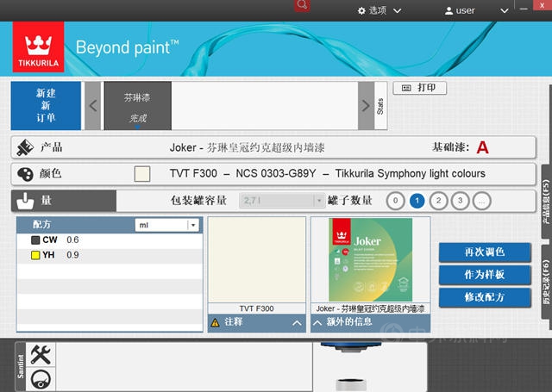Click the Santint wrench and screwdriver tools icon
This screenshot has height=392, width=552.
(41, 354)
